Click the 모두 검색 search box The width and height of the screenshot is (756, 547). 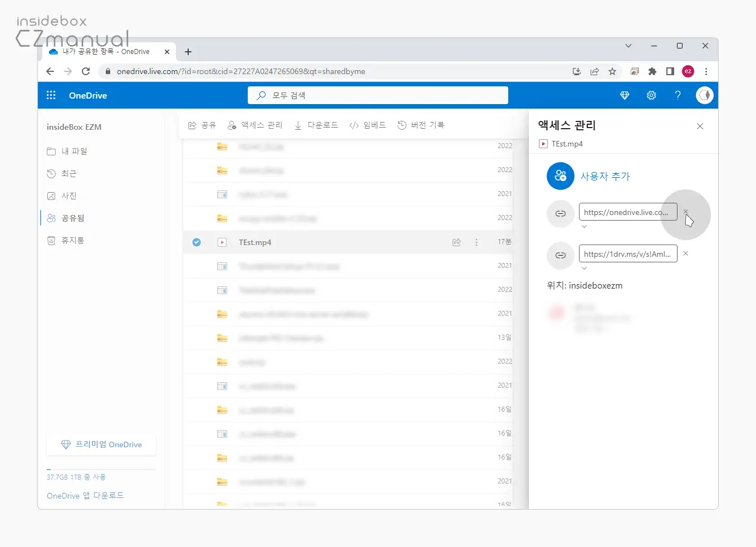[377, 95]
